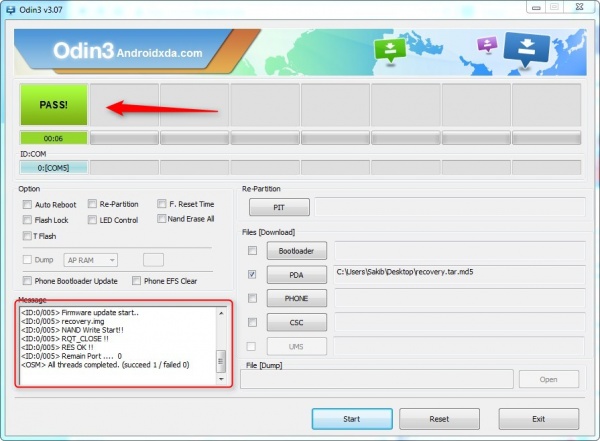
Task: Click the Open button for File Dump
Action: coord(549,379)
